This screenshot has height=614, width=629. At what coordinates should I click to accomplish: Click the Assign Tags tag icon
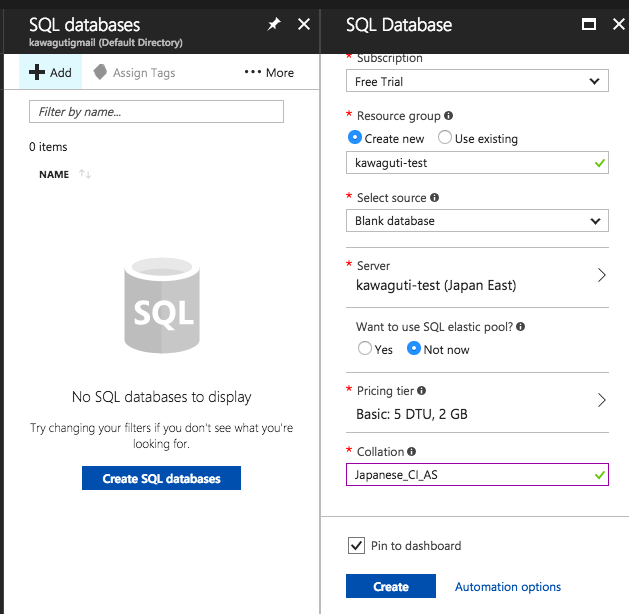100,72
